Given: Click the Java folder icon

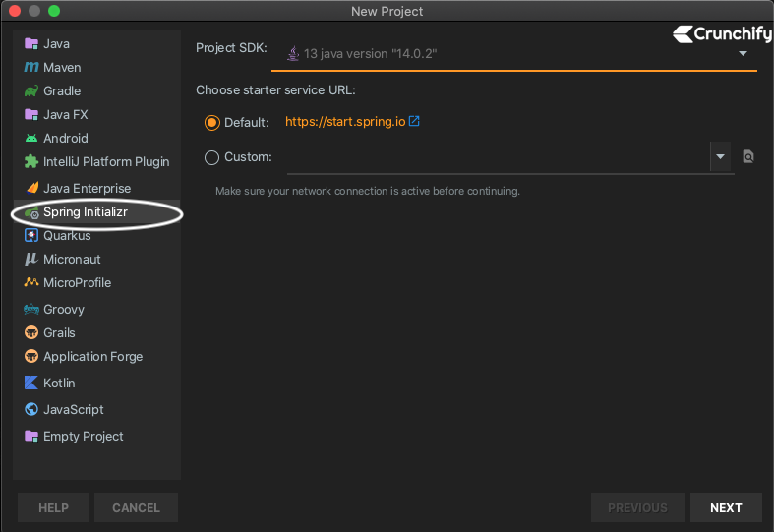Looking at the screenshot, I should [31, 44].
